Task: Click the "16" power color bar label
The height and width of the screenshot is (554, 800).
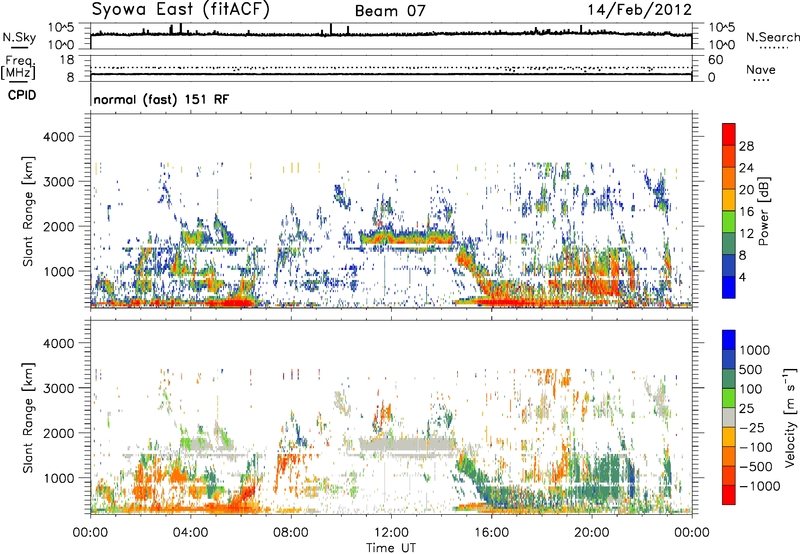Action: pos(746,212)
